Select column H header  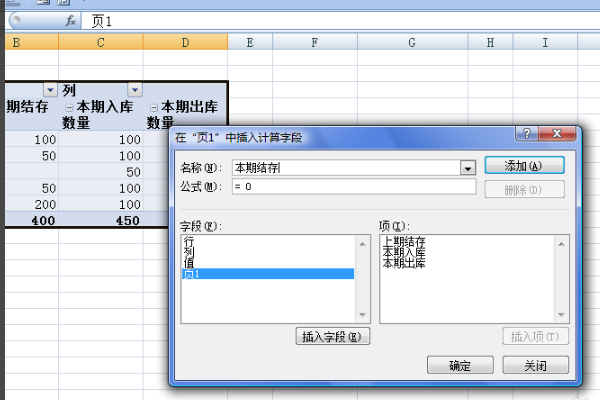point(491,42)
